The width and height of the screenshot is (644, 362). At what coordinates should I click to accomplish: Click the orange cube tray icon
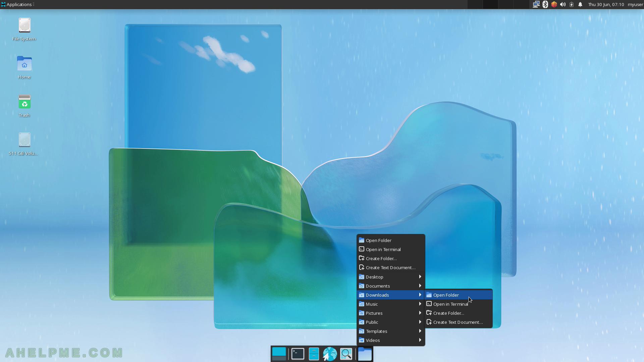(x=554, y=4)
